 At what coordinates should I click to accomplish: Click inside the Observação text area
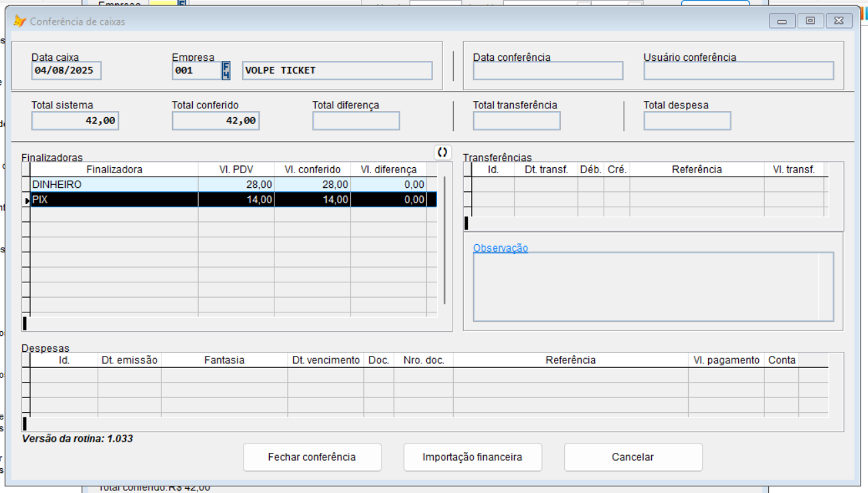646,286
